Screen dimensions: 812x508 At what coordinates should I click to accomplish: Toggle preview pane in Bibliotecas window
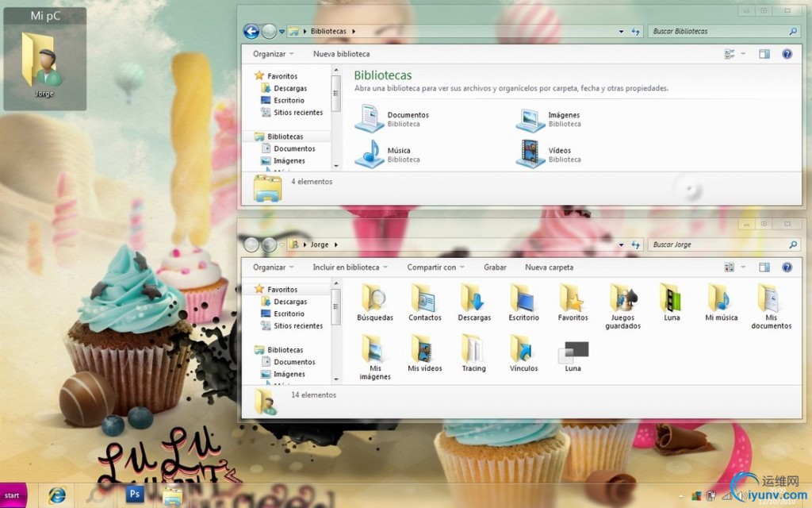pyautogui.click(x=764, y=54)
